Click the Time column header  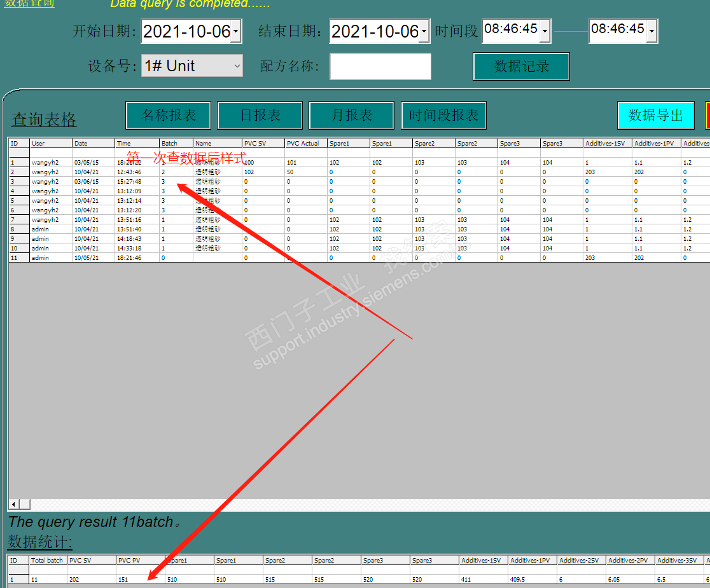(x=137, y=144)
